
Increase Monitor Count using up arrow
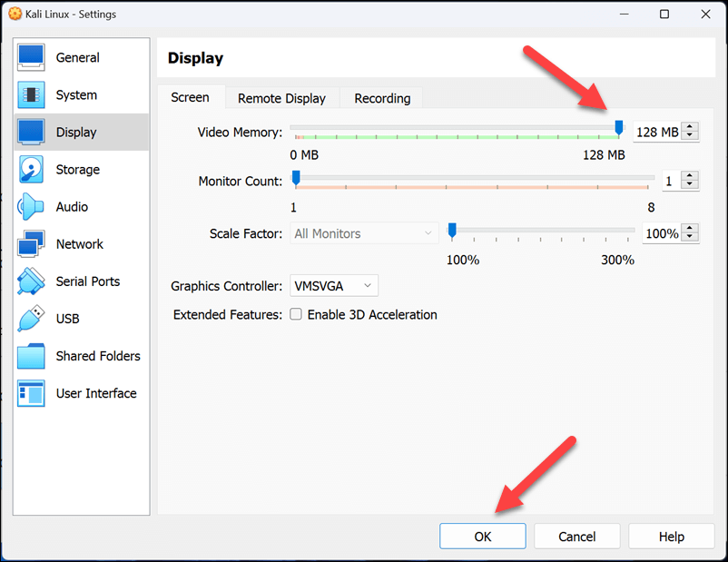[691, 177]
